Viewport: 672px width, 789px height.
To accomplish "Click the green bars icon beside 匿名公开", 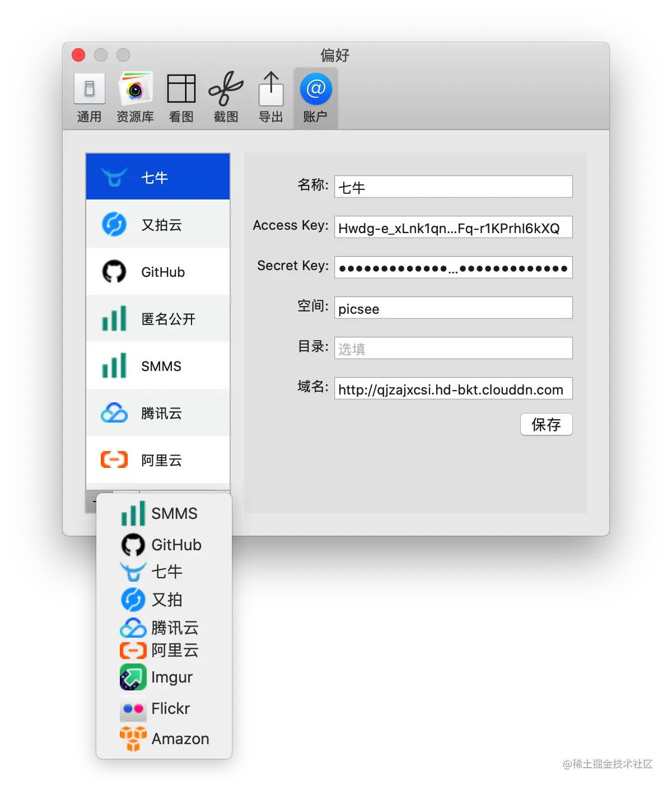I will point(114,318).
